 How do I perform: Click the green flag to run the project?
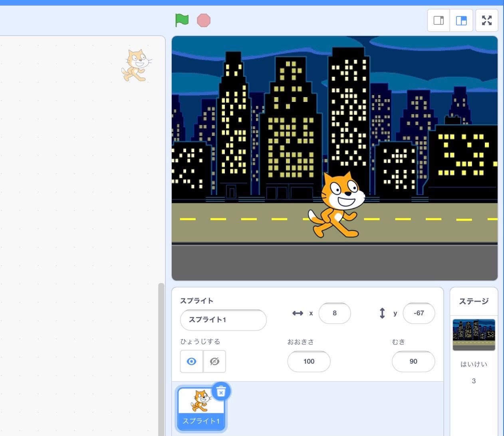point(182,20)
